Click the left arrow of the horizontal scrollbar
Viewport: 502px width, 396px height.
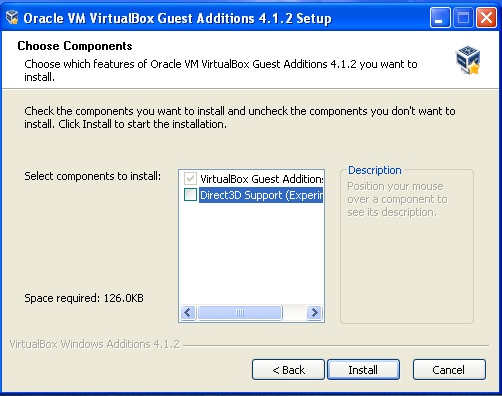click(x=188, y=313)
